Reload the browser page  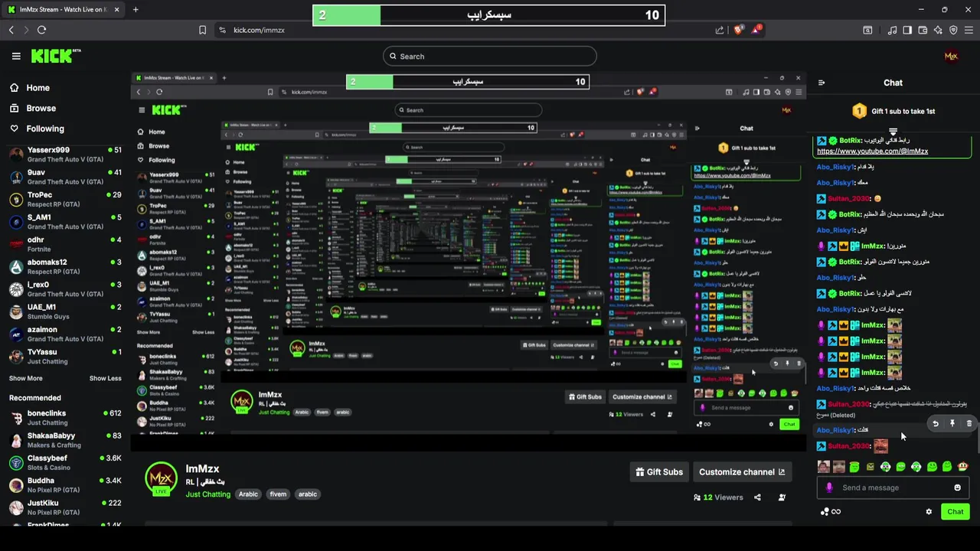pyautogui.click(x=41, y=30)
